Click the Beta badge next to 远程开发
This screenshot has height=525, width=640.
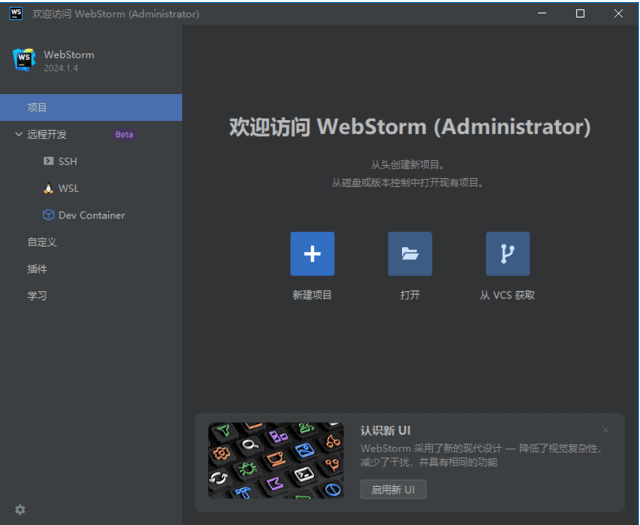point(124,134)
